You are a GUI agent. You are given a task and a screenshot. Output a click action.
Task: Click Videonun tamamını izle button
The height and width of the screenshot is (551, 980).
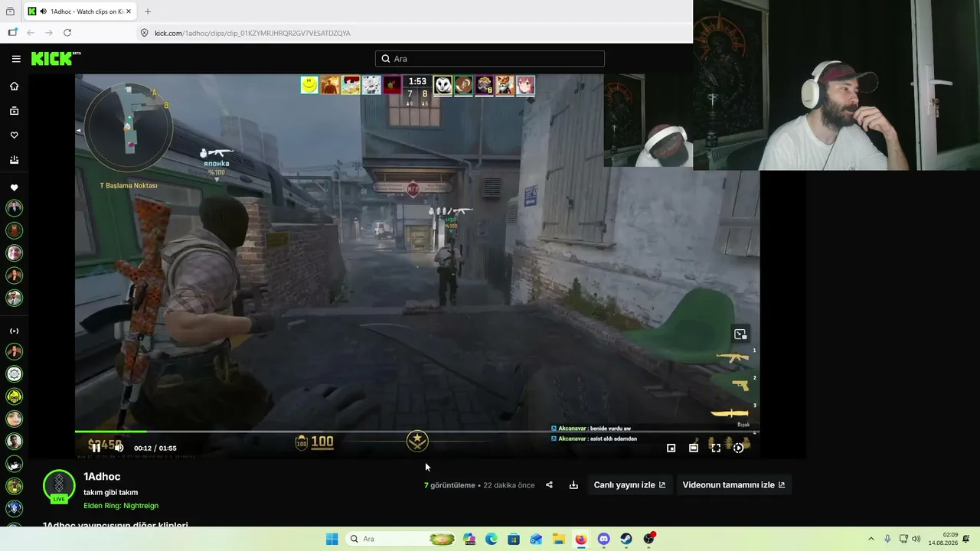click(x=733, y=485)
